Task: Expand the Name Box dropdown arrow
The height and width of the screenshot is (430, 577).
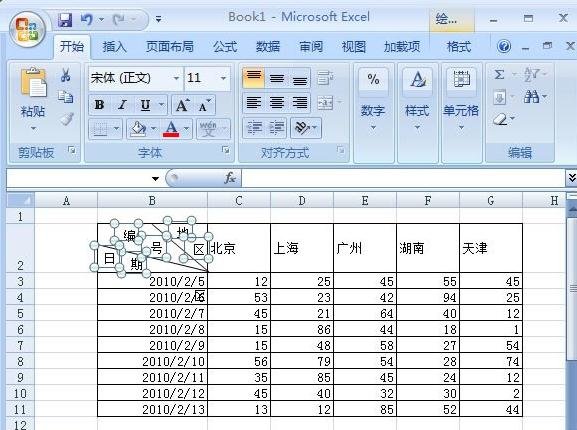Action: 155,179
